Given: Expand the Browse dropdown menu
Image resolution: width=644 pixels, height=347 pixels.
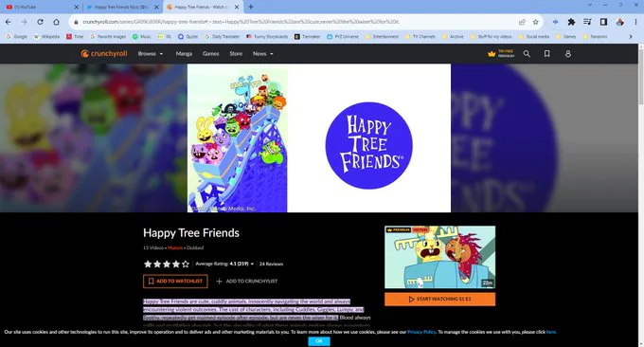Looking at the screenshot, I should pos(151,54).
